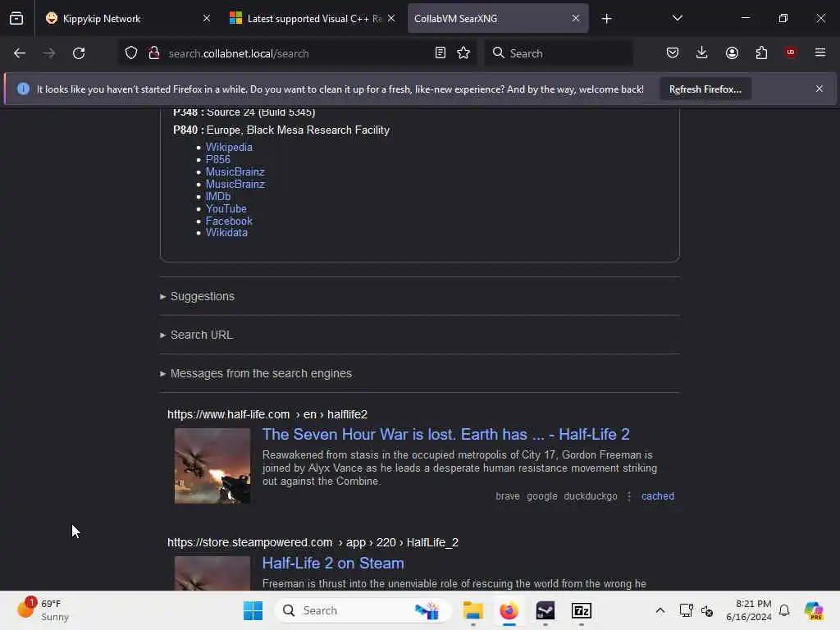Open Firefox View tab list icon
This screenshot has height=630, width=840.
16,19
